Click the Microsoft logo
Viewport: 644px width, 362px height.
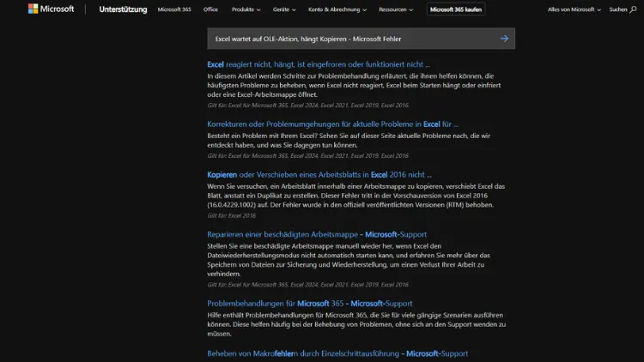[x=51, y=9]
